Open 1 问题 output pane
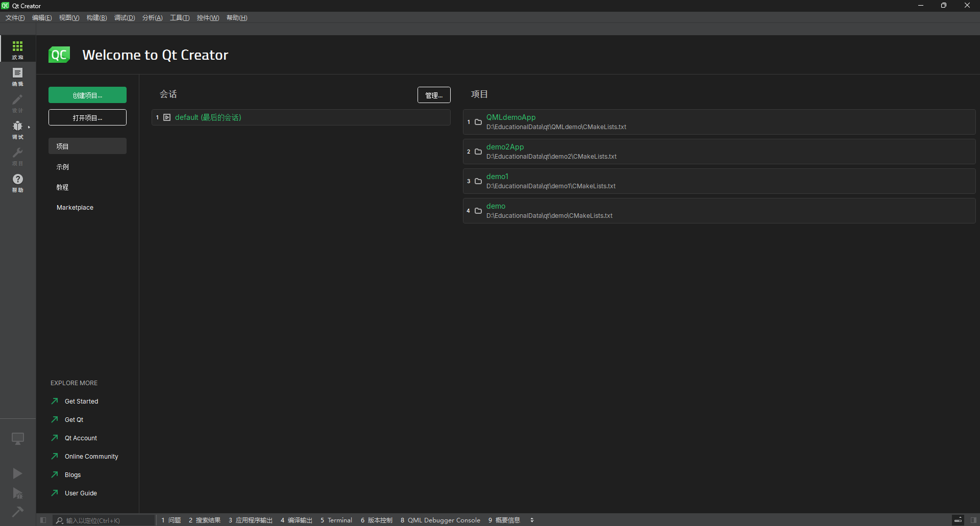 [171, 520]
